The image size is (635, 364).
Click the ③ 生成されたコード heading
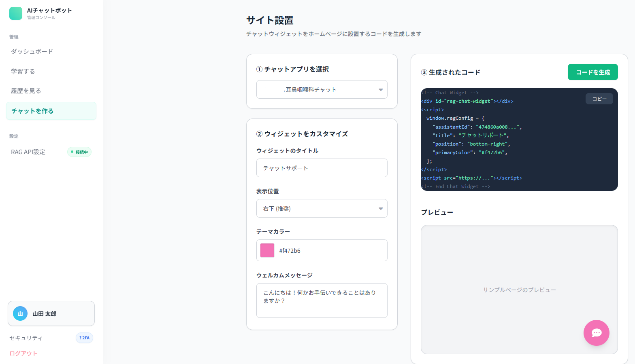coord(450,72)
